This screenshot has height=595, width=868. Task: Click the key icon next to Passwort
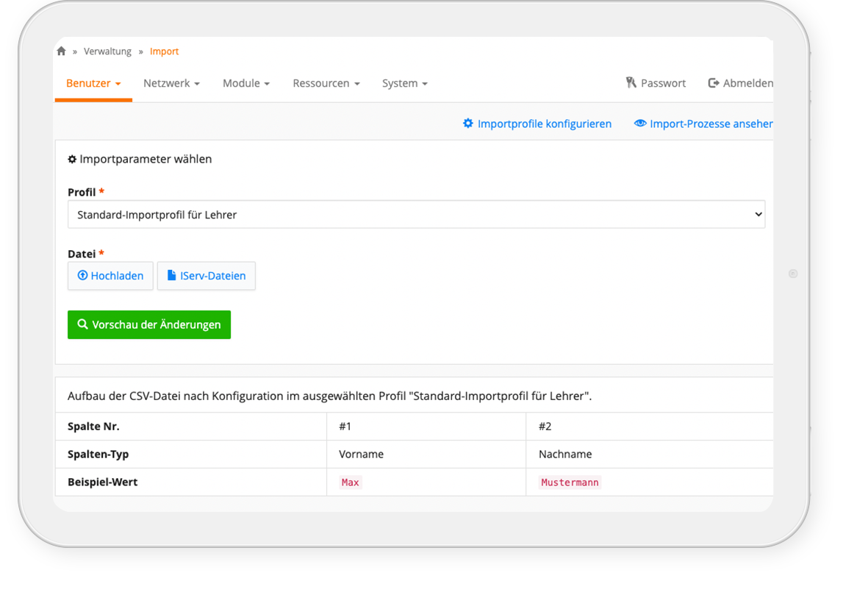(631, 83)
